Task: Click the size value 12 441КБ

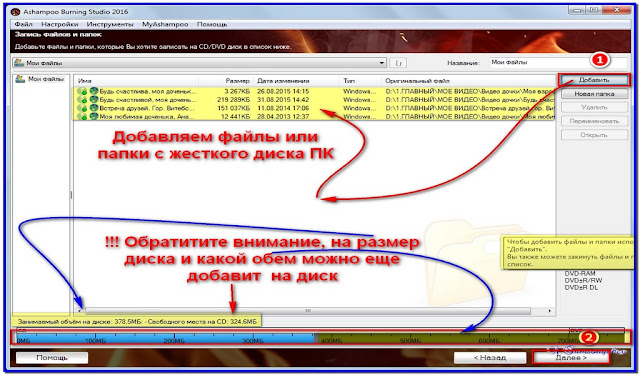Action: pos(235,117)
